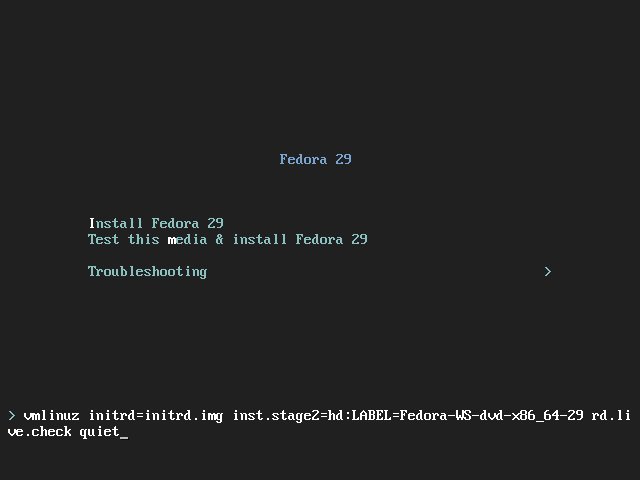Viewport: 640px width, 480px height.
Task: Click the Fedora 29 title heading
Action: [x=315, y=159]
